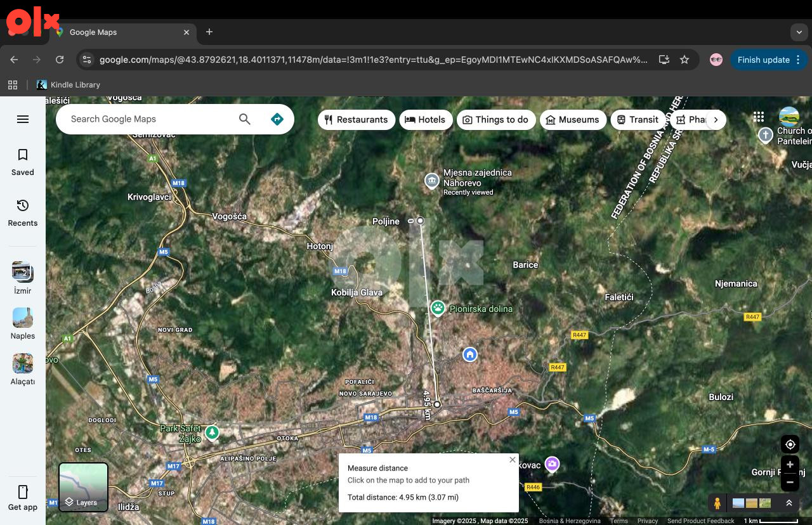
Task: Expand the imagery strip with the double chevron
Action: pyautogui.click(x=789, y=503)
